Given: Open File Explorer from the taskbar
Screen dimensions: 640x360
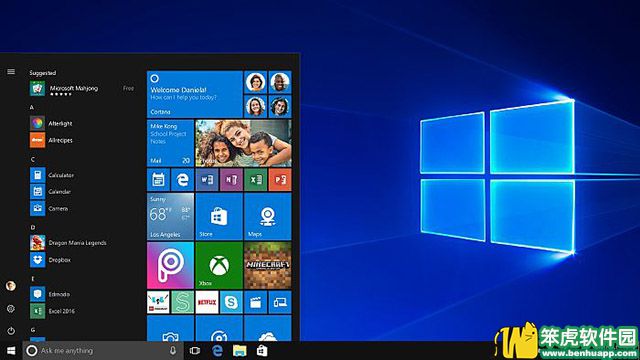Looking at the screenshot, I should [x=240, y=351].
